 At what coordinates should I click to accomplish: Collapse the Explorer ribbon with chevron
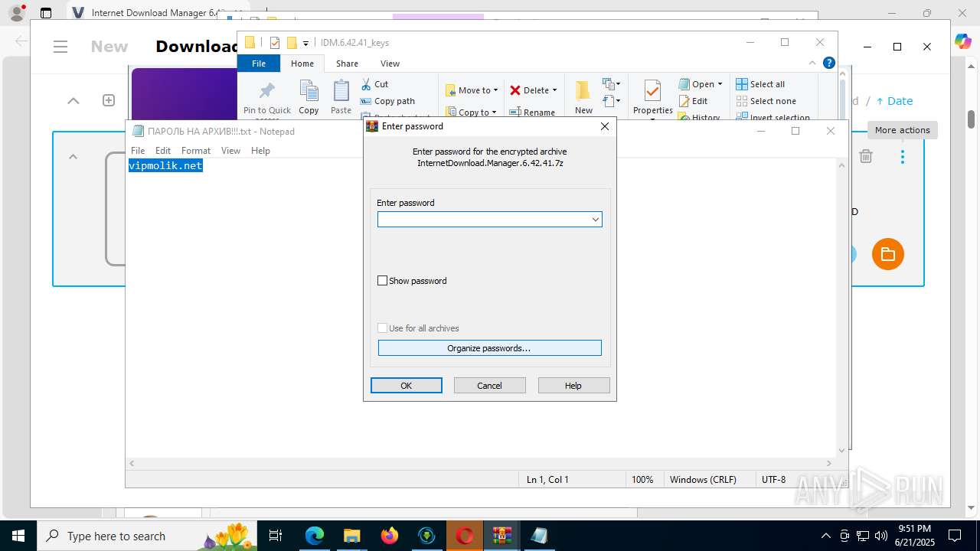pyautogui.click(x=812, y=63)
